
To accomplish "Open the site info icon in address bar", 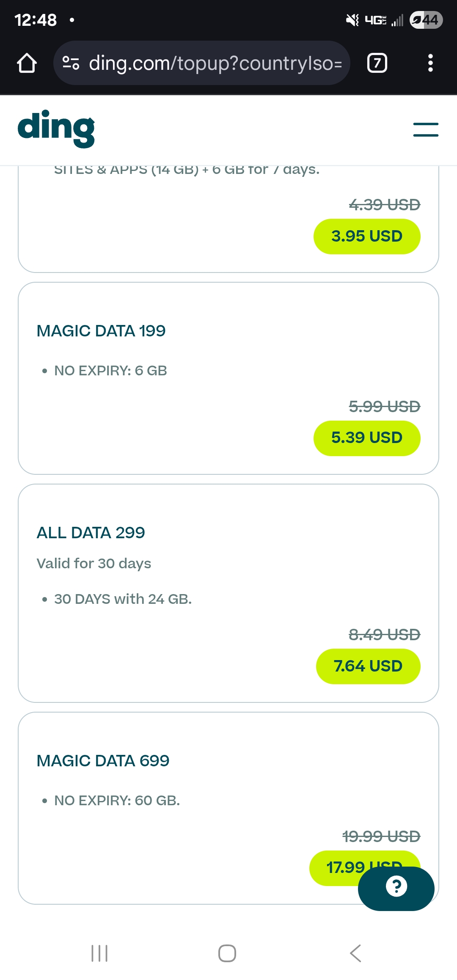I will coord(71,63).
